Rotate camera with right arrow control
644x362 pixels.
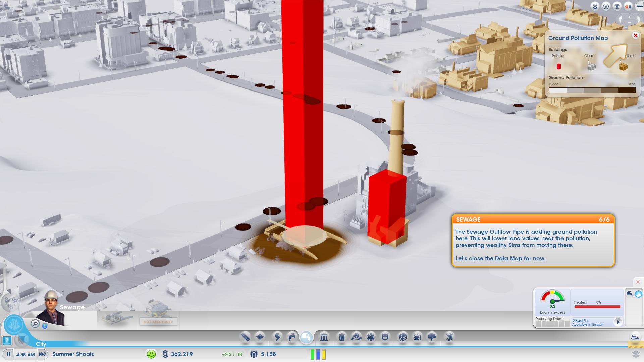click(638, 19)
